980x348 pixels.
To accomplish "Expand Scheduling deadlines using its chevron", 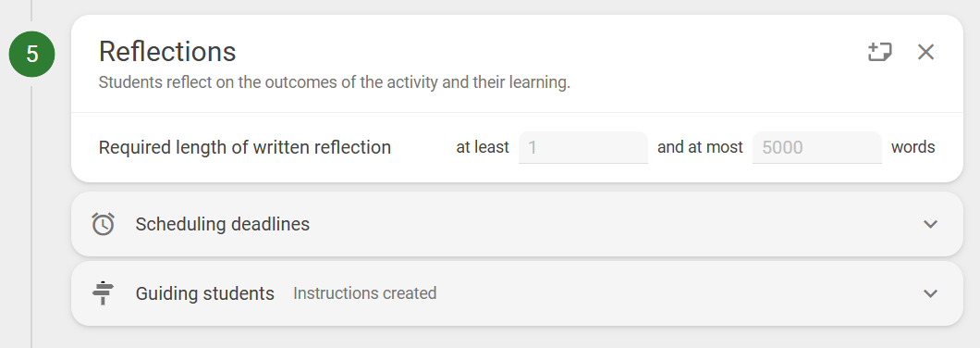I will [931, 224].
